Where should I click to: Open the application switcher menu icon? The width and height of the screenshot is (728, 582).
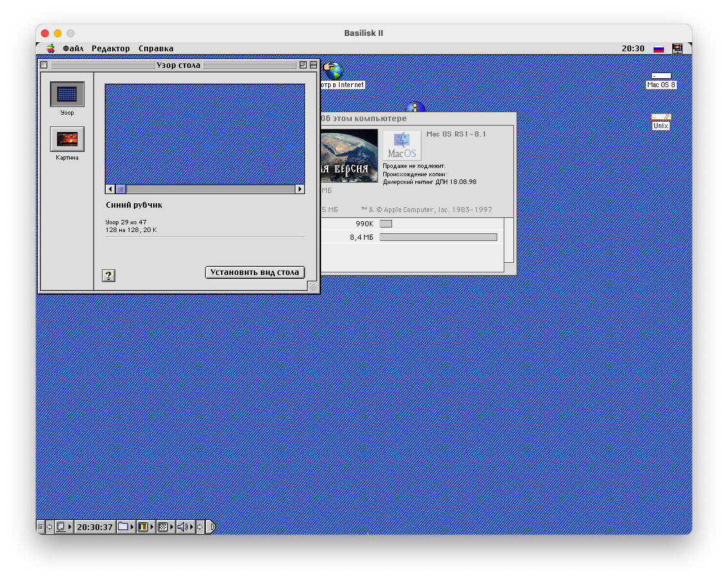(677, 48)
